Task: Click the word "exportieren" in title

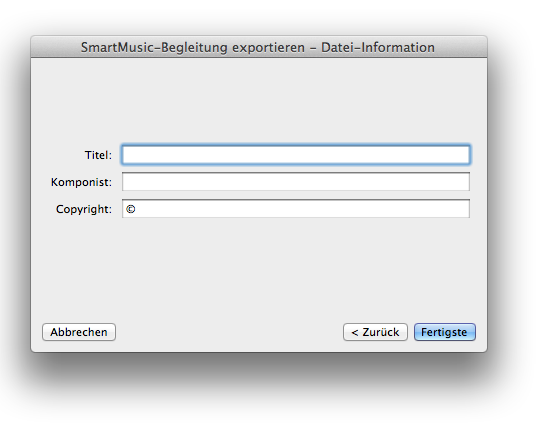Action: pos(268,48)
